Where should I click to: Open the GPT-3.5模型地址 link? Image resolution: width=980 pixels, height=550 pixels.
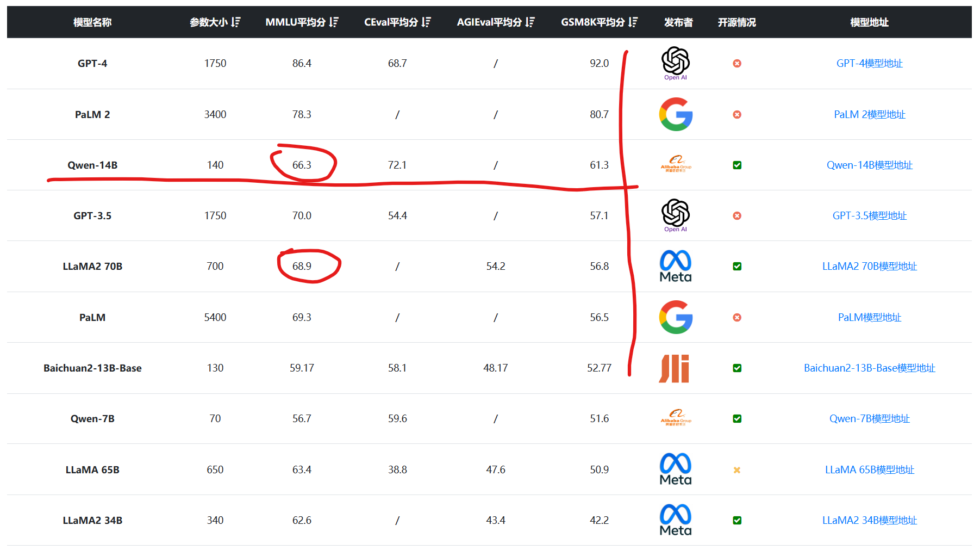click(x=870, y=215)
